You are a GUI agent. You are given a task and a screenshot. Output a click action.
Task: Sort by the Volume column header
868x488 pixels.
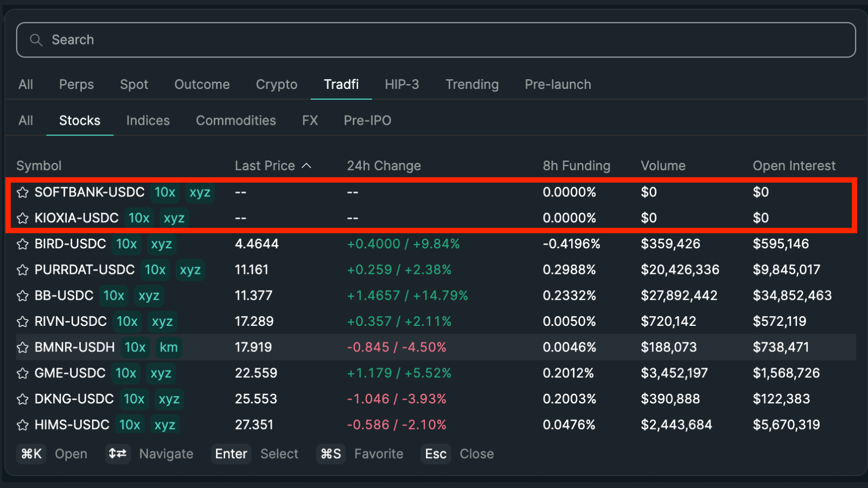click(663, 166)
